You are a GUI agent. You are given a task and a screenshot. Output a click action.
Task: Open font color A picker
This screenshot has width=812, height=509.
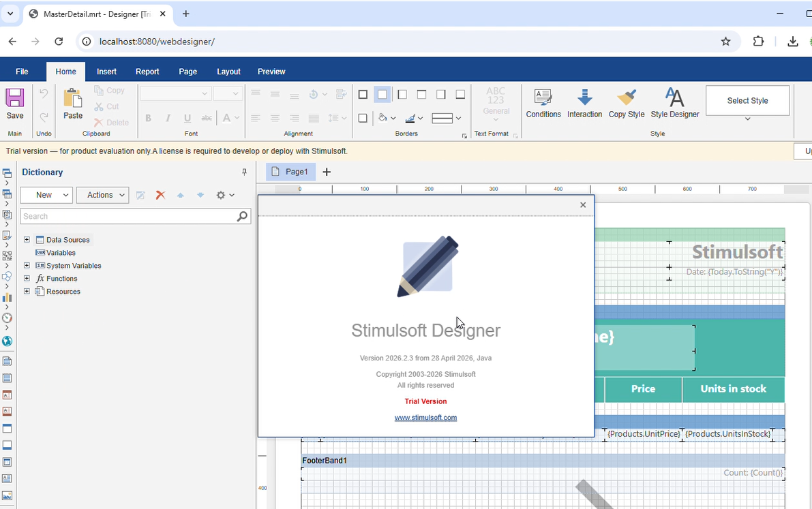point(231,118)
